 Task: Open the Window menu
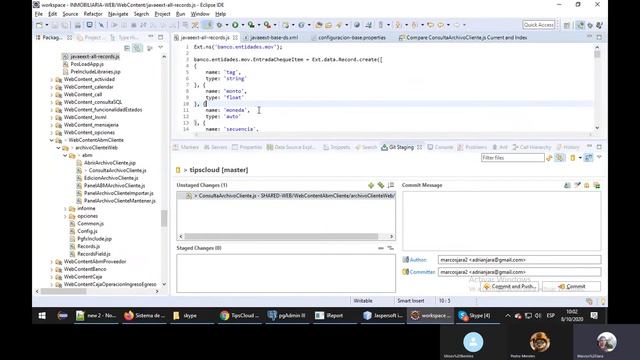[x=200, y=14]
